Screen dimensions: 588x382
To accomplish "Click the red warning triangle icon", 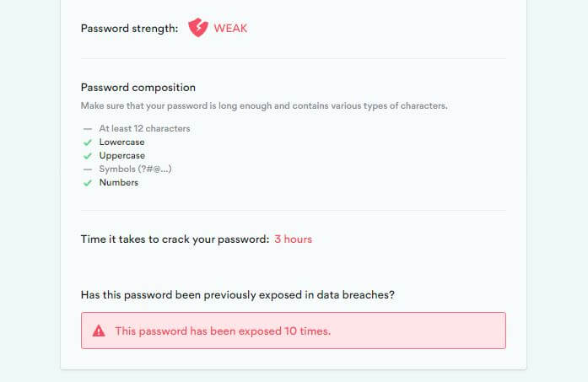I will click(99, 331).
